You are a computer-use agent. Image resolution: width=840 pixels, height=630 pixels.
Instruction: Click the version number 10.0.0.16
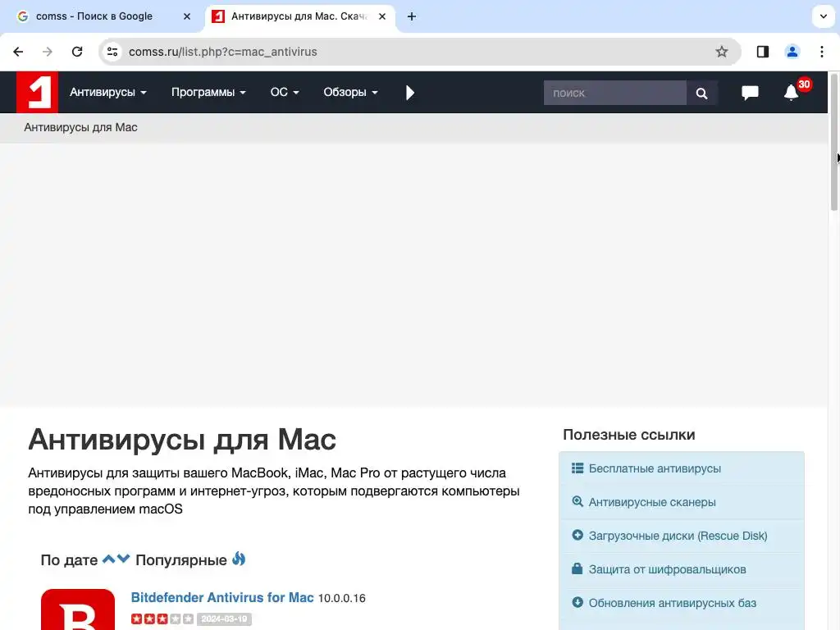342,598
